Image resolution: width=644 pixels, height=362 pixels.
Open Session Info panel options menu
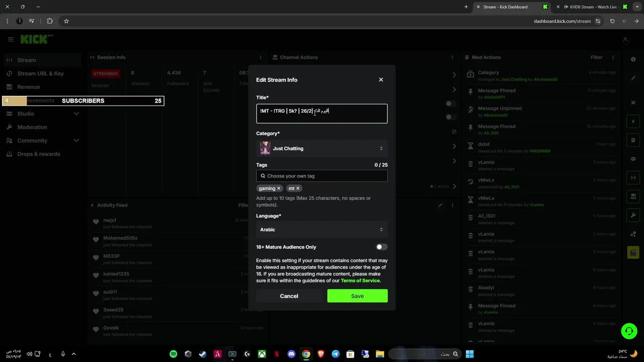pyautogui.click(x=261, y=57)
